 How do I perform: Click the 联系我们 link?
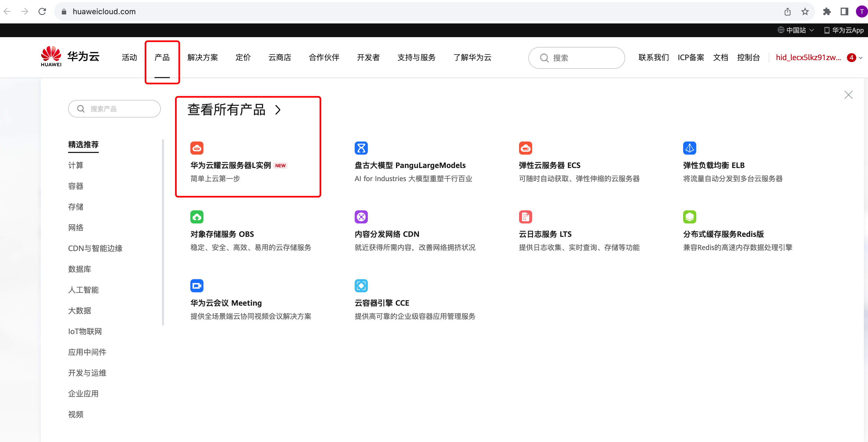pos(653,58)
